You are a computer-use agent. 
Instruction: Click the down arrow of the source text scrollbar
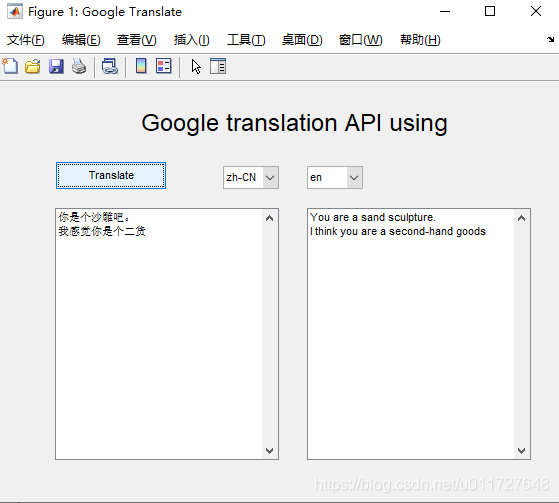point(270,451)
